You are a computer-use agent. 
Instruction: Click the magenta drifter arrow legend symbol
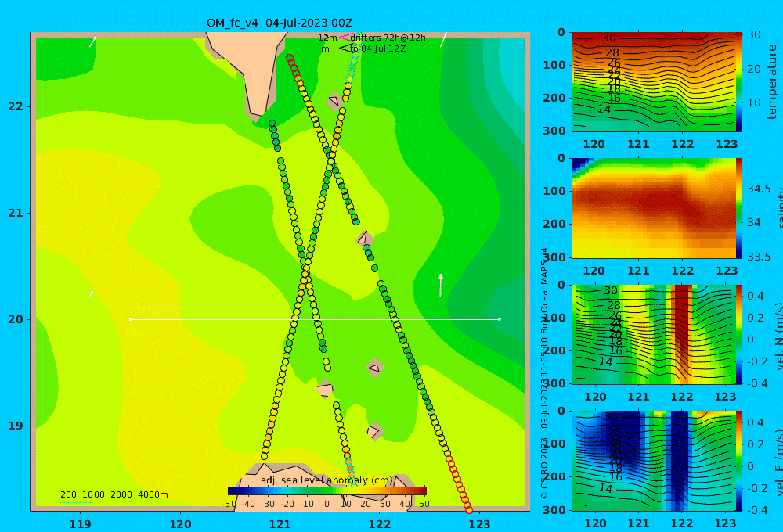[345, 37]
